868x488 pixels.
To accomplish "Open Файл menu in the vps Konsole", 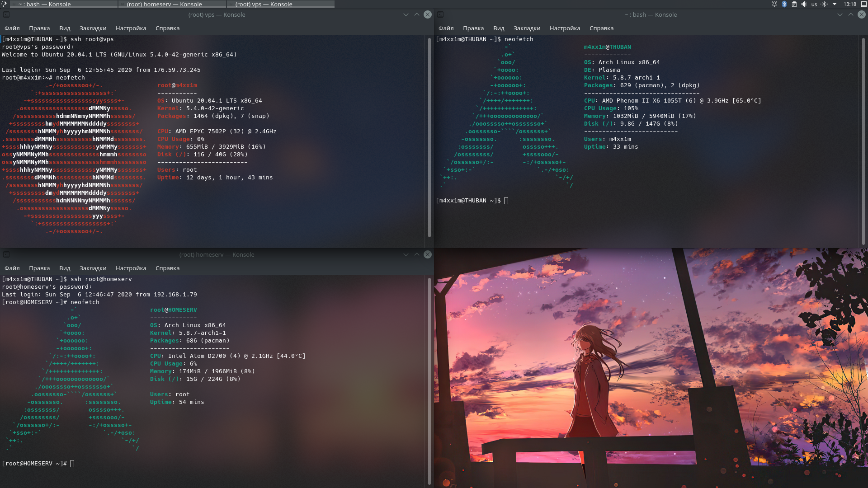I will coord(12,28).
